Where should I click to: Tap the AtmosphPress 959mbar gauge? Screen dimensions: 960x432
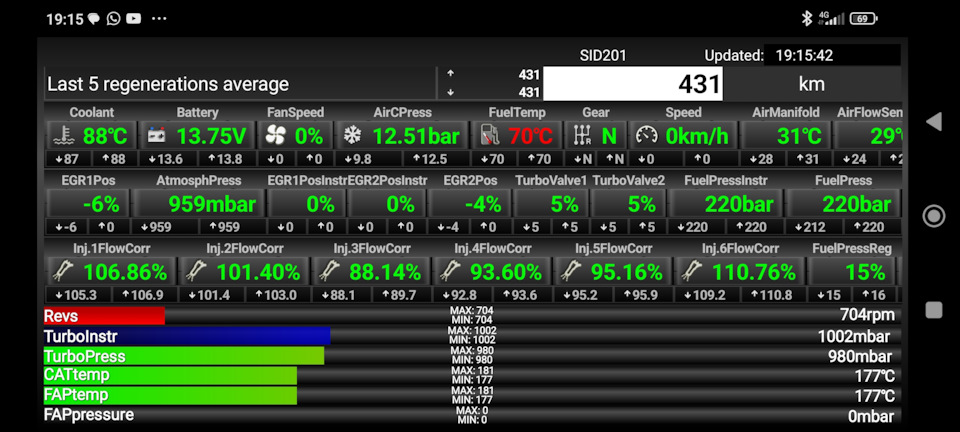click(x=199, y=204)
